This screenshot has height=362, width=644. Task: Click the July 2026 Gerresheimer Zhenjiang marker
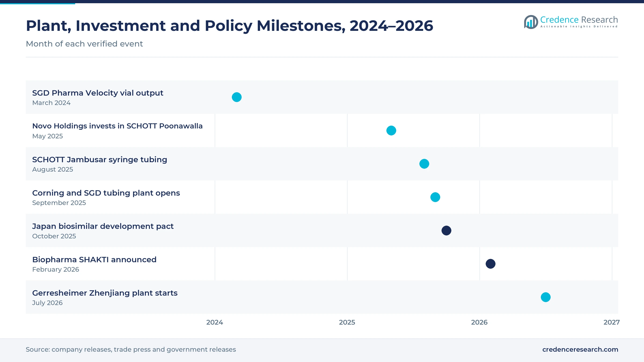[546, 297]
